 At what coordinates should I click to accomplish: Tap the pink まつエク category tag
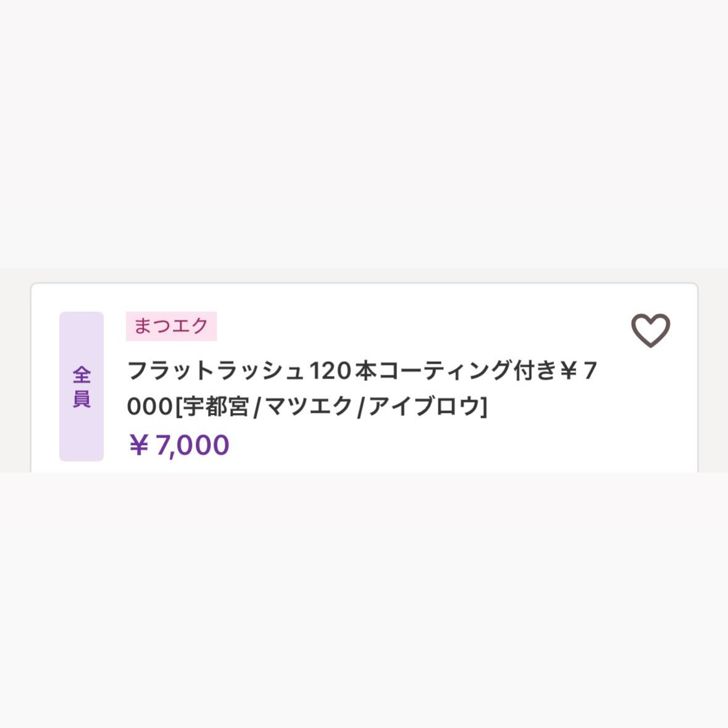click(x=171, y=326)
